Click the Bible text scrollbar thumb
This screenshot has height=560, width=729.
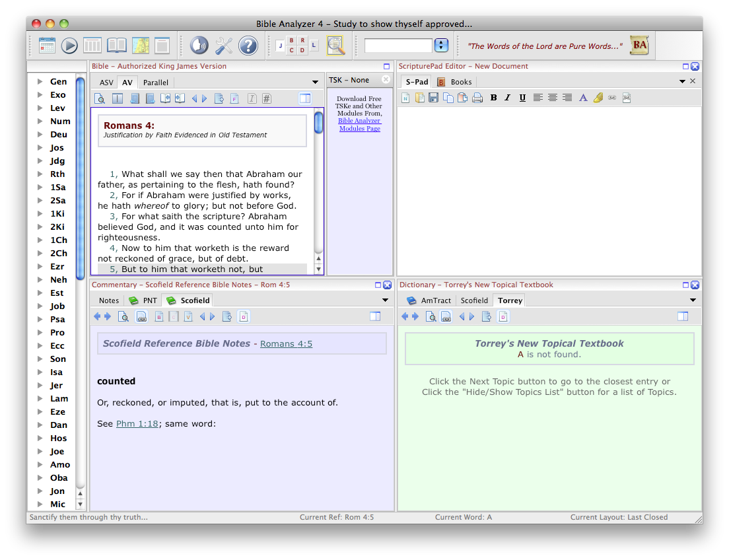click(318, 123)
